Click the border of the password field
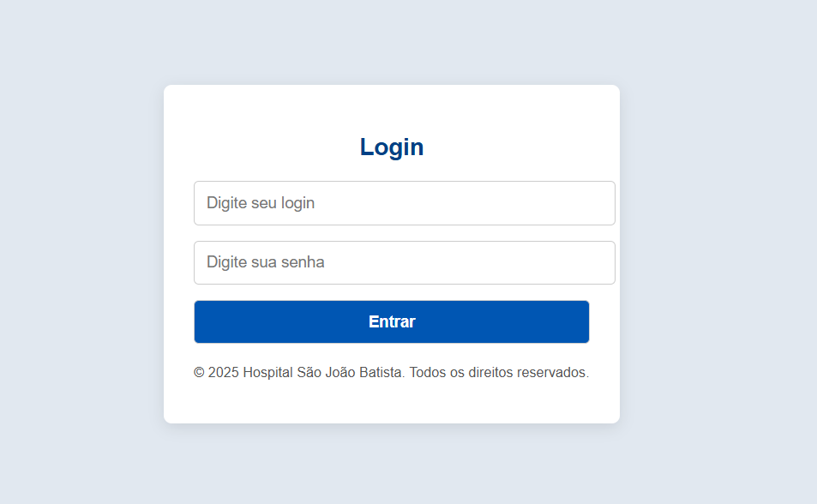 (404, 242)
